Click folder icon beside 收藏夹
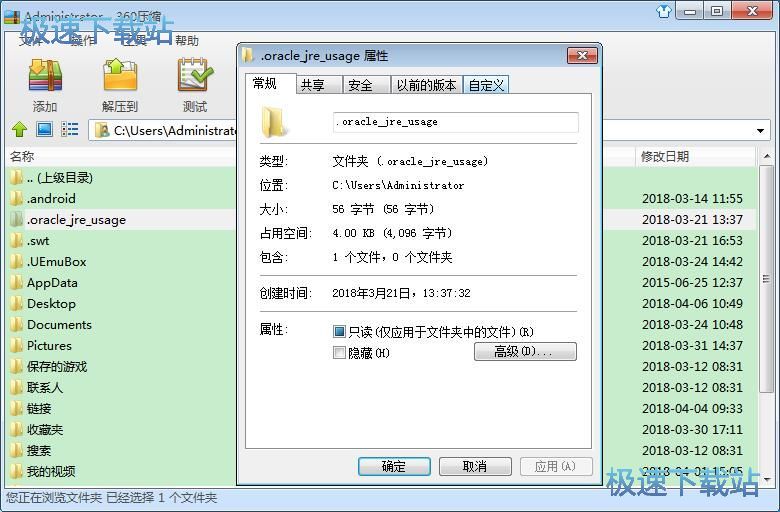This screenshot has height=512, width=780. coord(17,429)
